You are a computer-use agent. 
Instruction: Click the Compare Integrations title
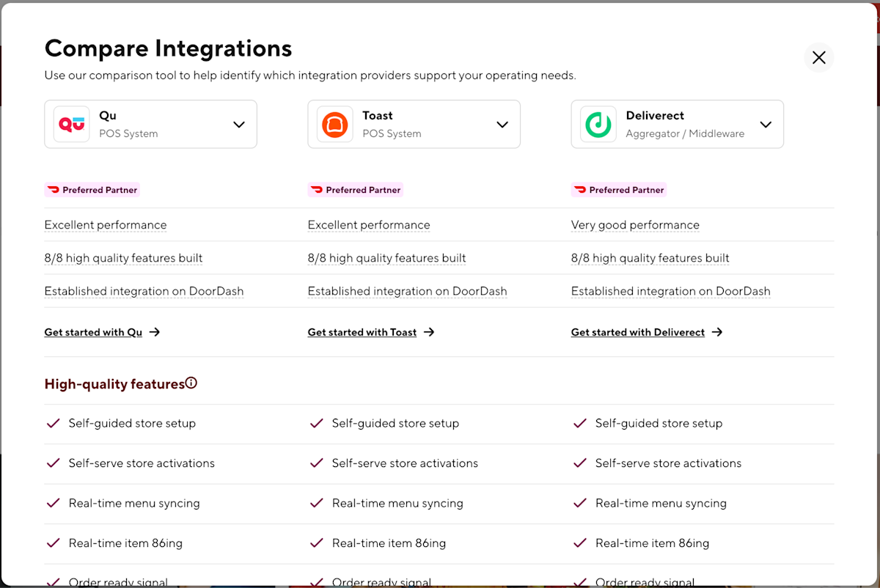(x=168, y=48)
